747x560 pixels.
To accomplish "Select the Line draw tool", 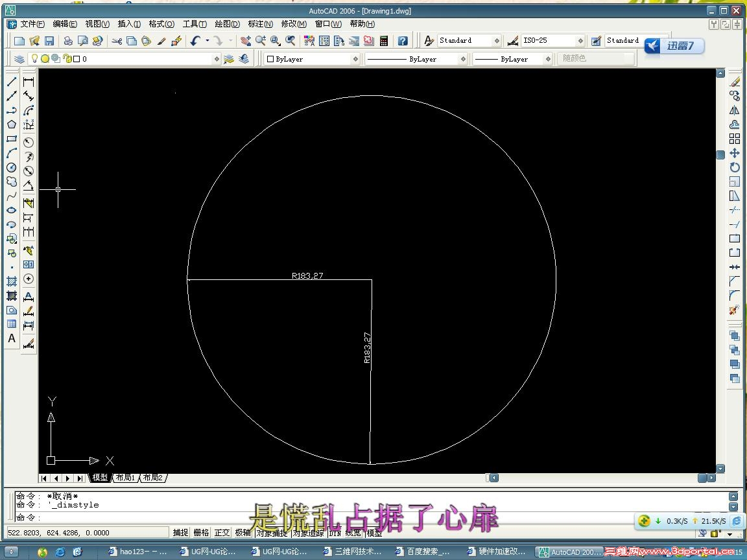I will (x=12, y=82).
